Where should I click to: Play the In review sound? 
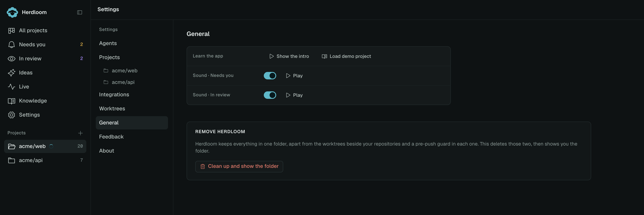pyautogui.click(x=294, y=95)
